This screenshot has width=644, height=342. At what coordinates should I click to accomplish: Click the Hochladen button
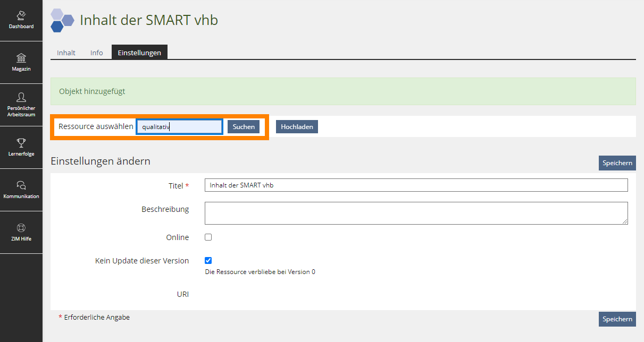point(297,127)
